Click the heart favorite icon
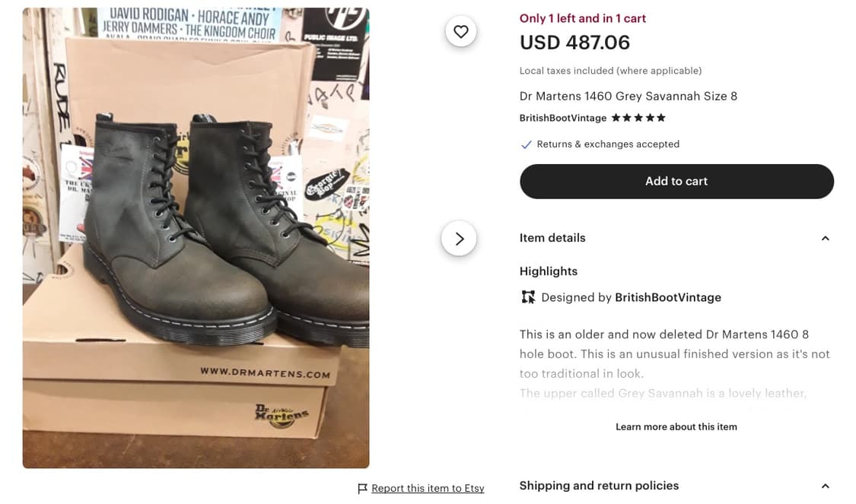This screenshot has height=504, width=856. [460, 31]
